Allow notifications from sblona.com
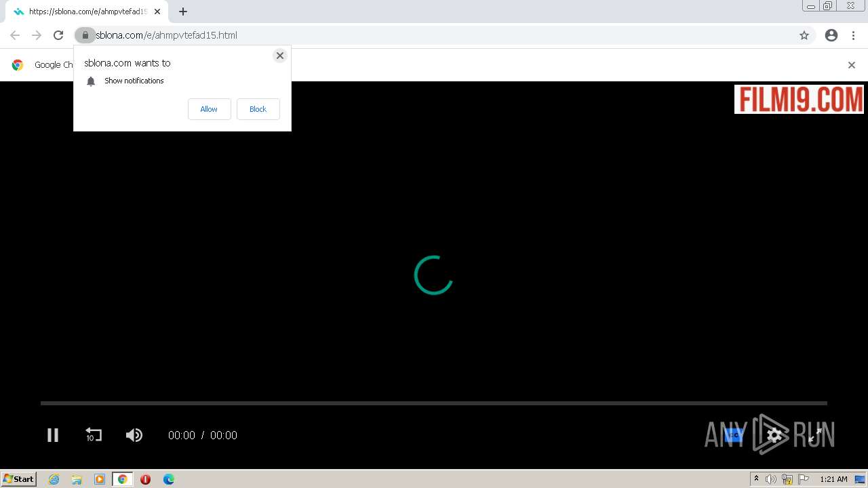868x488 pixels. click(209, 109)
